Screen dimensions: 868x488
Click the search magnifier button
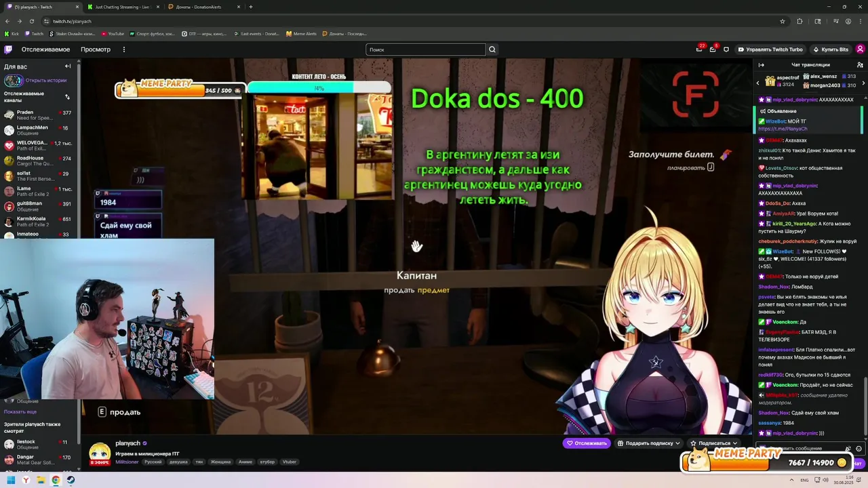click(x=492, y=49)
